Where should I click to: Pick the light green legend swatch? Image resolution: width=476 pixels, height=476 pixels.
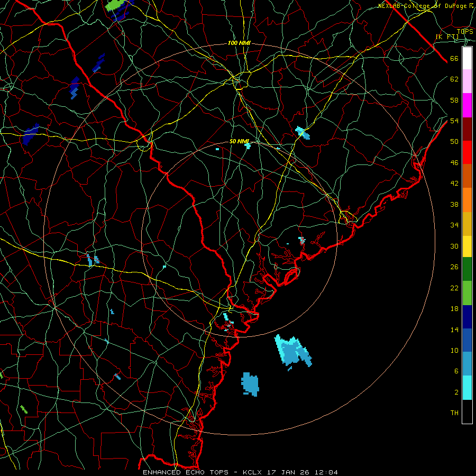click(x=467, y=293)
